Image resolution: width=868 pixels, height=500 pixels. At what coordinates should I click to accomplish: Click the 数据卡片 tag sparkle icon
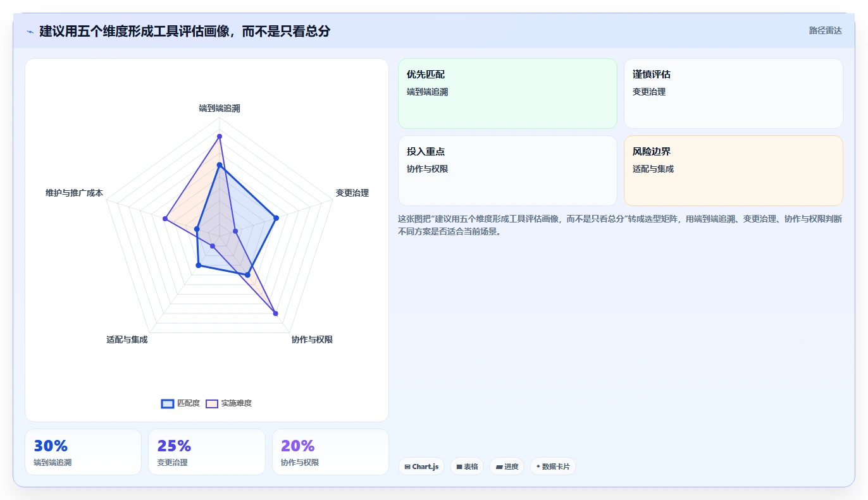pos(538,467)
